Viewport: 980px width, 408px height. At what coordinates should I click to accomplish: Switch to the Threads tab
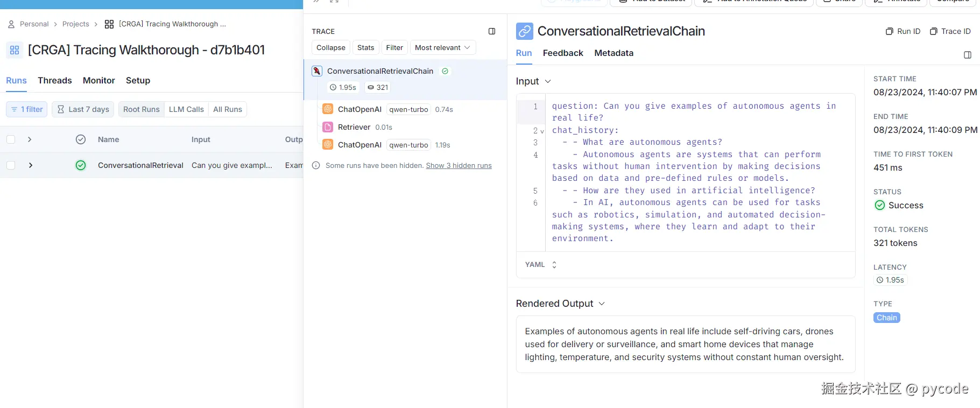pos(55,80)
